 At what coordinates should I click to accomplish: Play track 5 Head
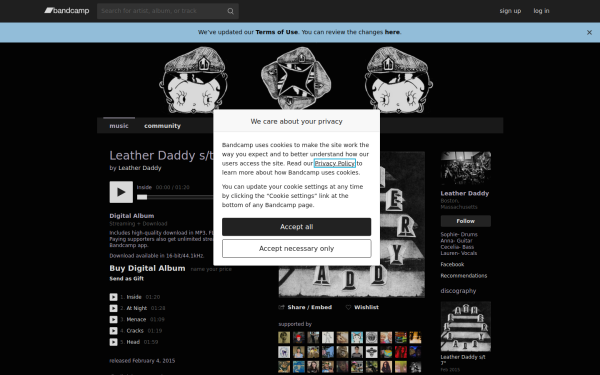coord(113,342)
